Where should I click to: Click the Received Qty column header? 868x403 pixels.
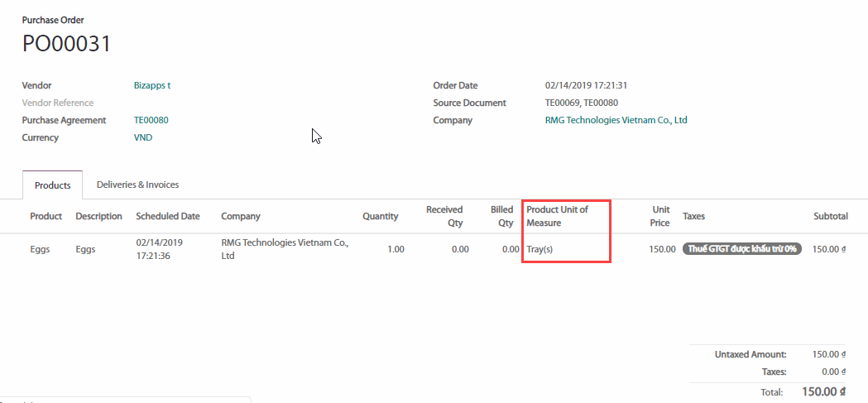point(444,216)
